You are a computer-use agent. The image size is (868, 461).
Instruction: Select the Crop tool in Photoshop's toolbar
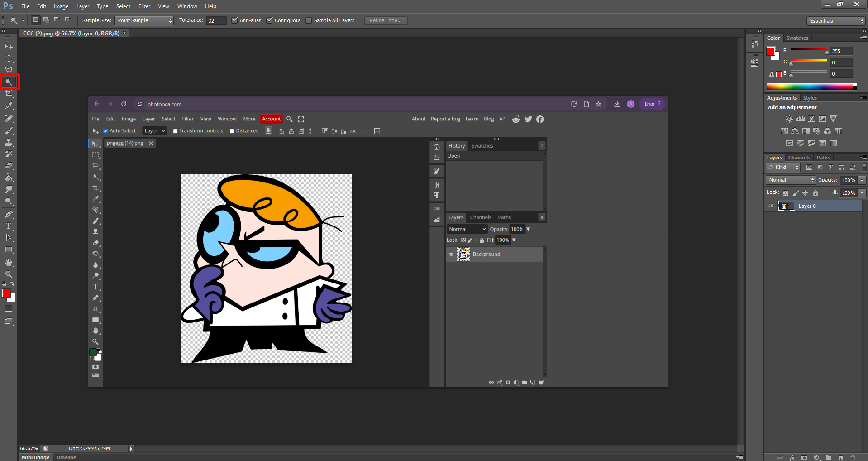[9, 94]
